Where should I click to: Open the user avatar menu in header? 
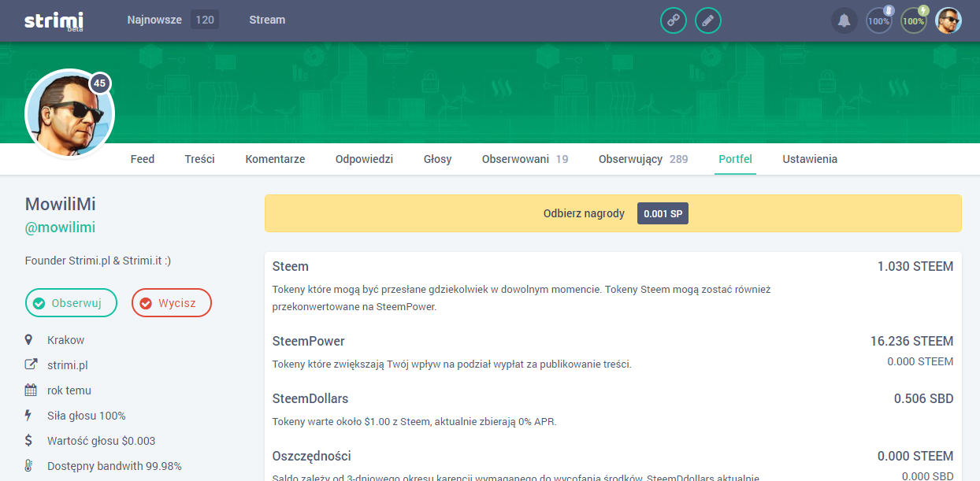(x=948, y=20)
